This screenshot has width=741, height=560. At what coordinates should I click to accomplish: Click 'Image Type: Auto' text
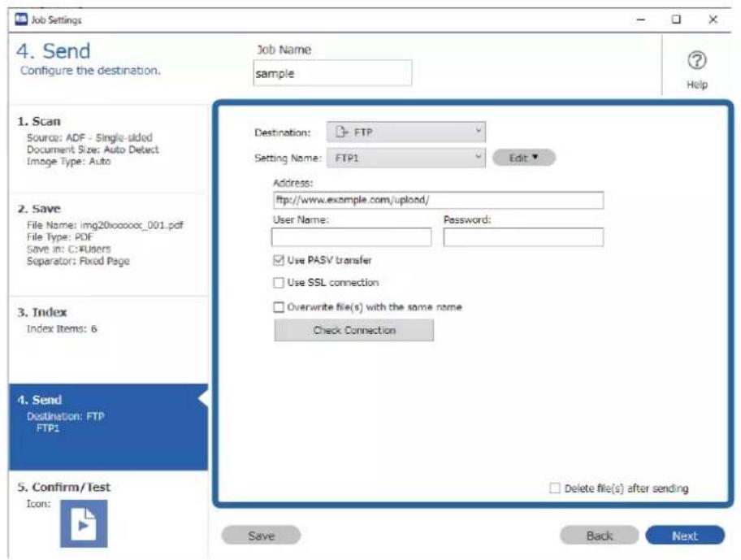pos(68,161)
